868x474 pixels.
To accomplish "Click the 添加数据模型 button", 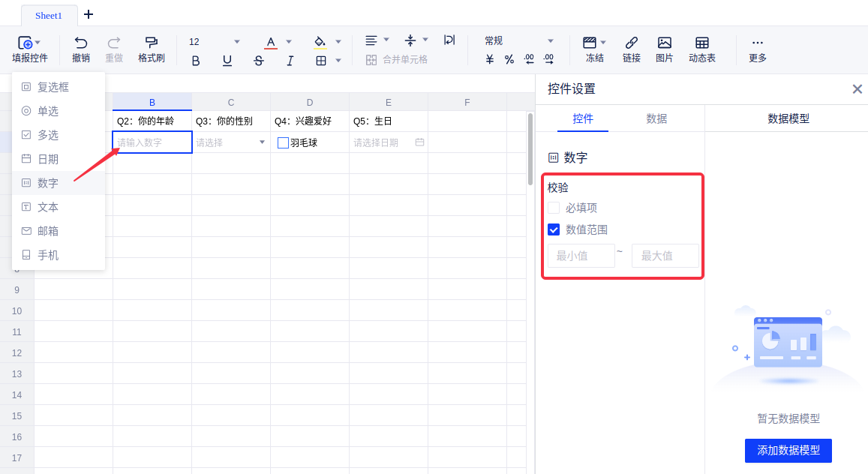I will 788,450.
